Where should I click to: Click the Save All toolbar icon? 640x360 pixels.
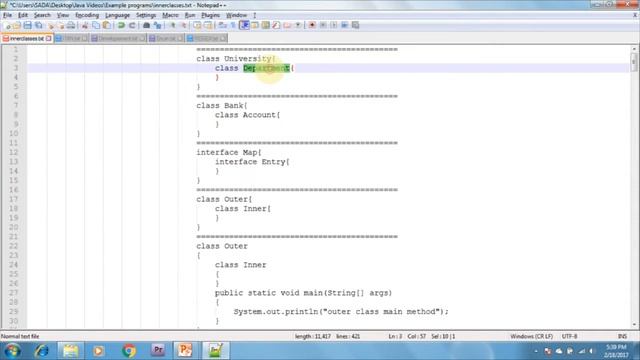[38, 25]
